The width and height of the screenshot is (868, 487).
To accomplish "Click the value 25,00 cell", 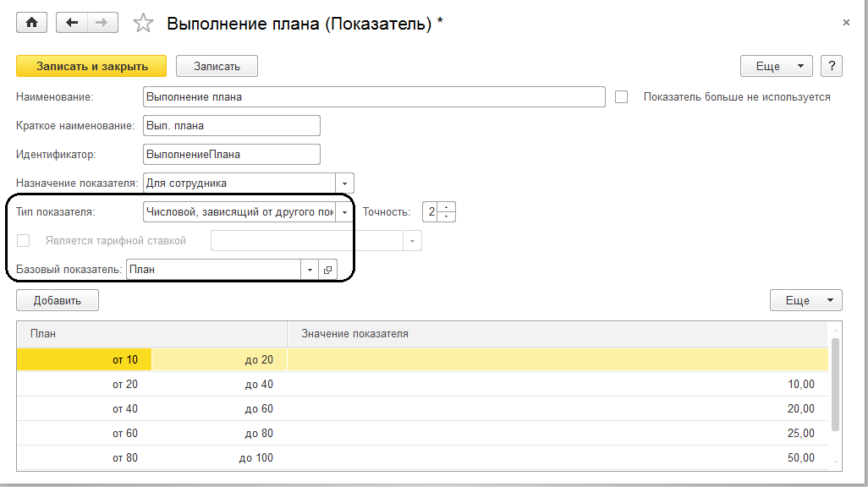I will click(558, 433).
